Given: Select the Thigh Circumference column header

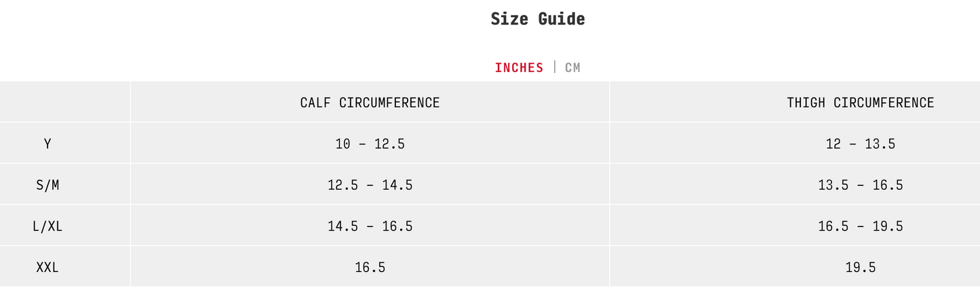Looking at the screenshot, I should tap(860, 102).
